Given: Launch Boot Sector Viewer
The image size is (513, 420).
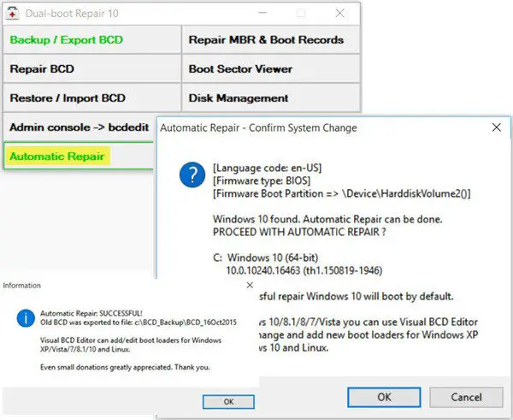Looking at the screenshot, I should (x=271, y=68).
